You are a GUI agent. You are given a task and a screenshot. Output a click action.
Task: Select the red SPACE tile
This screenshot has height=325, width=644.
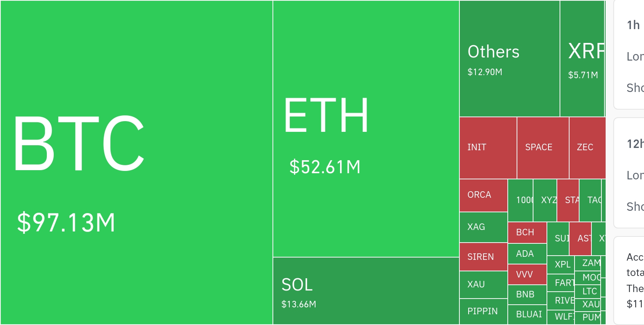[x=543, y=148]
